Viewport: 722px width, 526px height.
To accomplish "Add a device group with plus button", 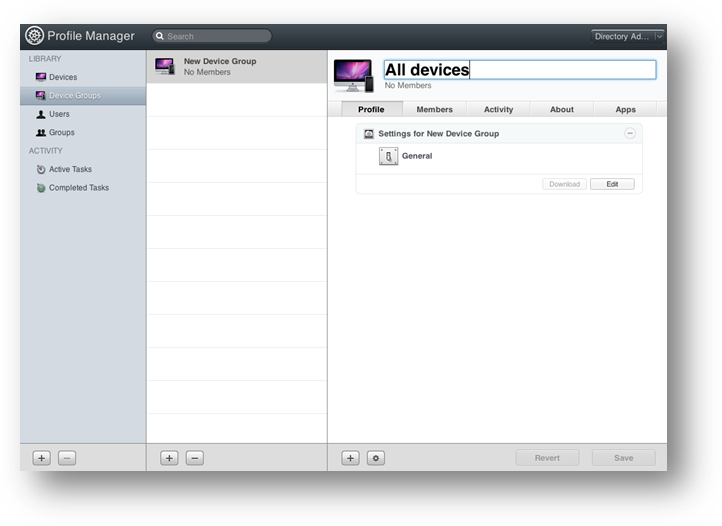I will pyautogui.click(x=169, y=458).
